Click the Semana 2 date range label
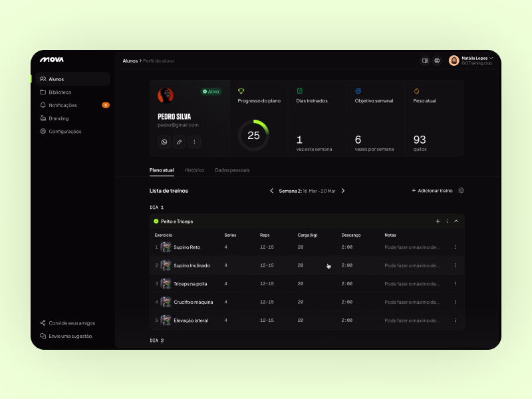 307,191
